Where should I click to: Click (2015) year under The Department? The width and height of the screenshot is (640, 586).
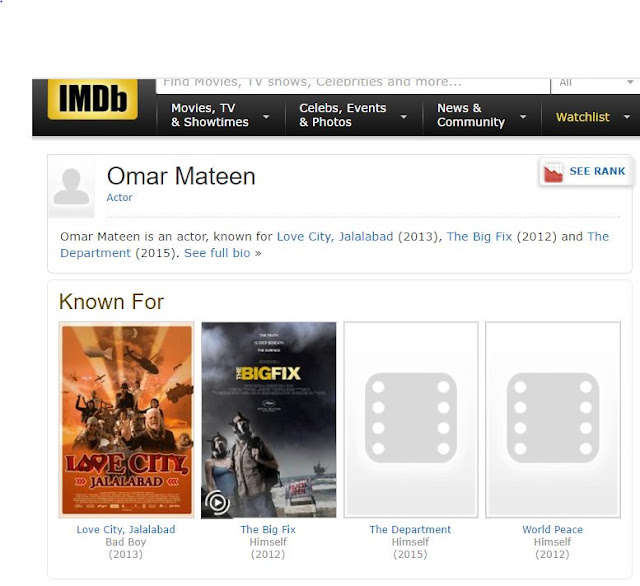click(410, 554)
